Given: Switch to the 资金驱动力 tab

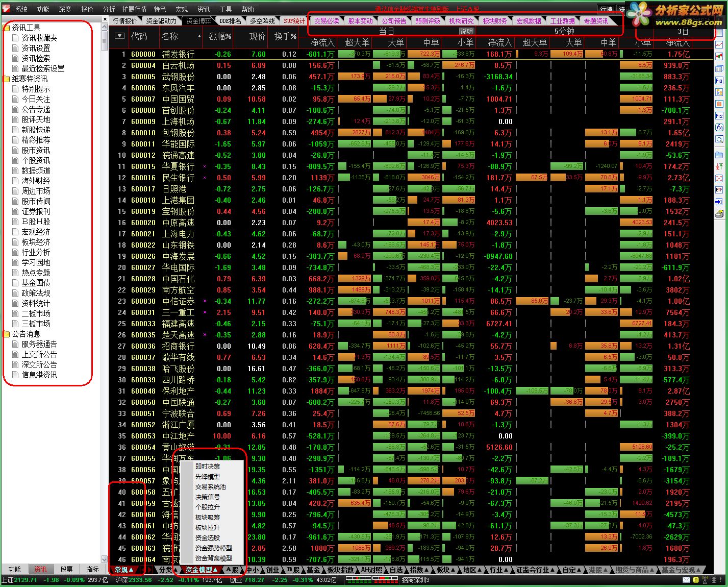Looking at the screenshot, I should 161,21.
